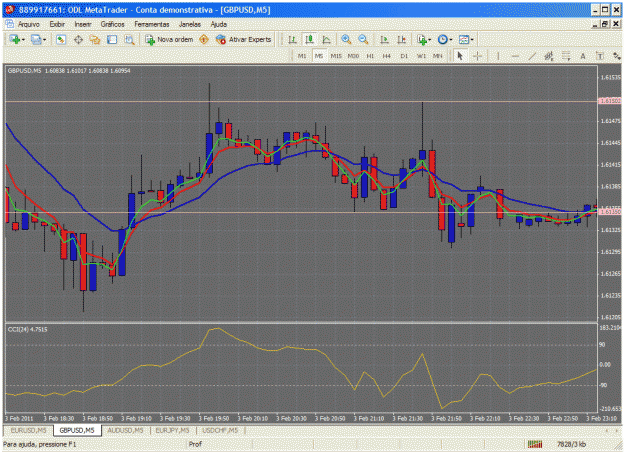This screenshot has width=625, height=452.
Task: Open the Ajuda menu
Action: pos(218,24)
